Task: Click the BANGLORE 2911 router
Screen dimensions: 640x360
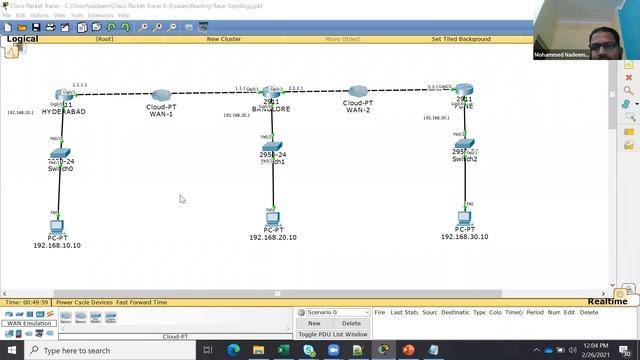Action: pyautogui.click(x=271, y=92)
